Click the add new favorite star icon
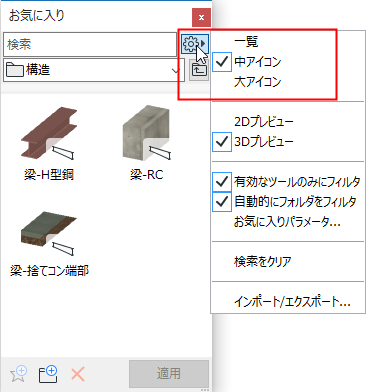366x392 pixels. point(19,374)
